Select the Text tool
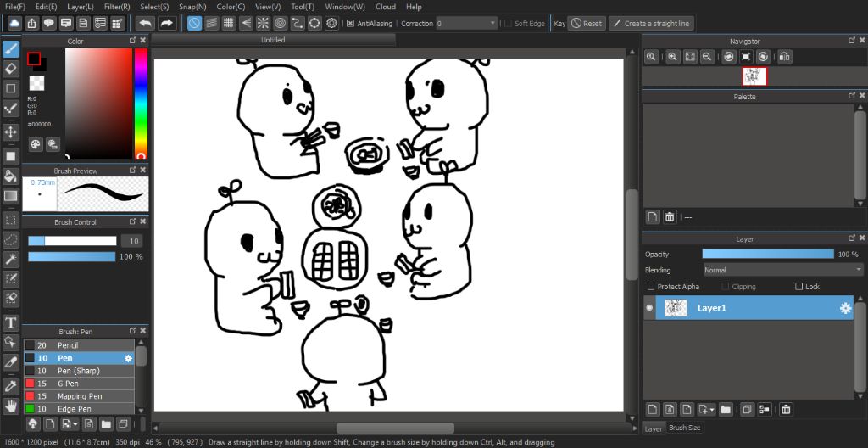Image resolution: width=868 pixels, height=448 pixels. tap(10, 322)
